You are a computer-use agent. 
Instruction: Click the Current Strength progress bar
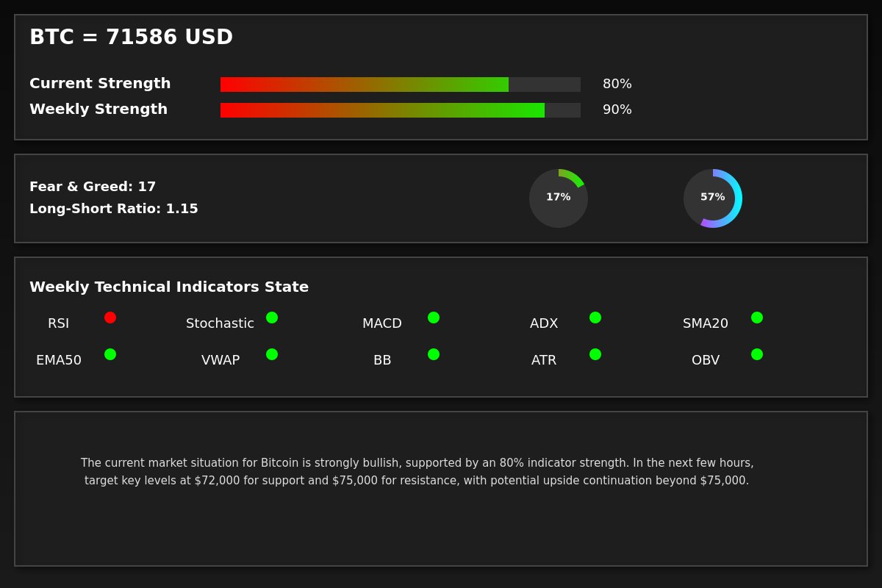401,85
